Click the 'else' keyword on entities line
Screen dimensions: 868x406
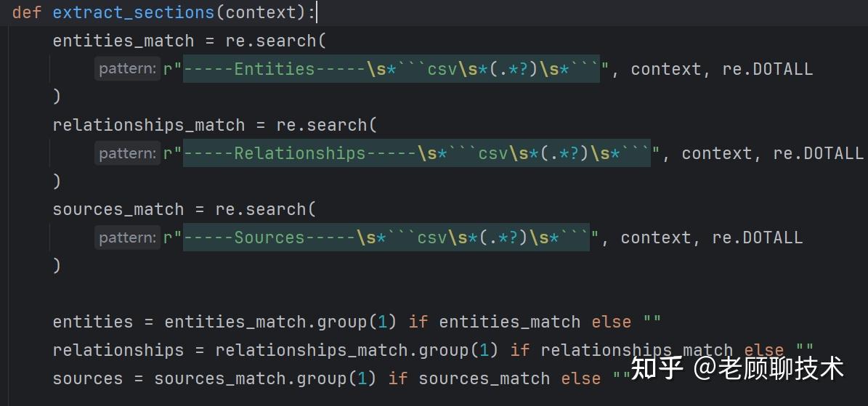[x=611, y=322]
